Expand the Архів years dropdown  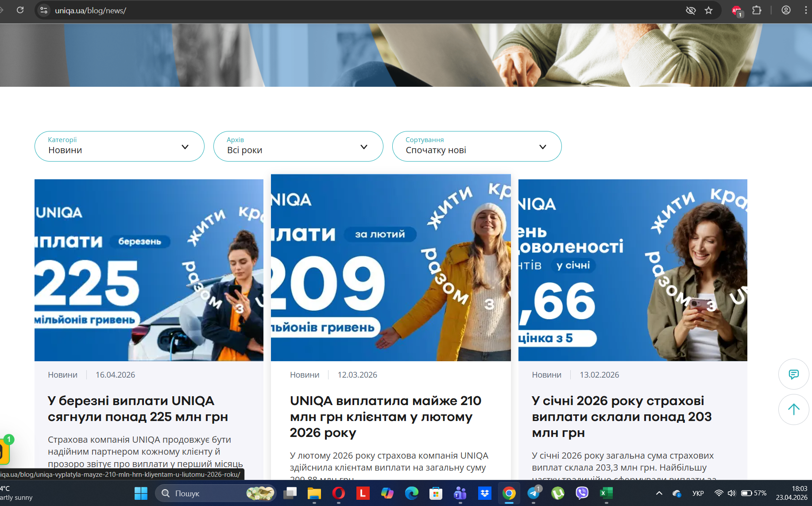[x=298, y=146]
